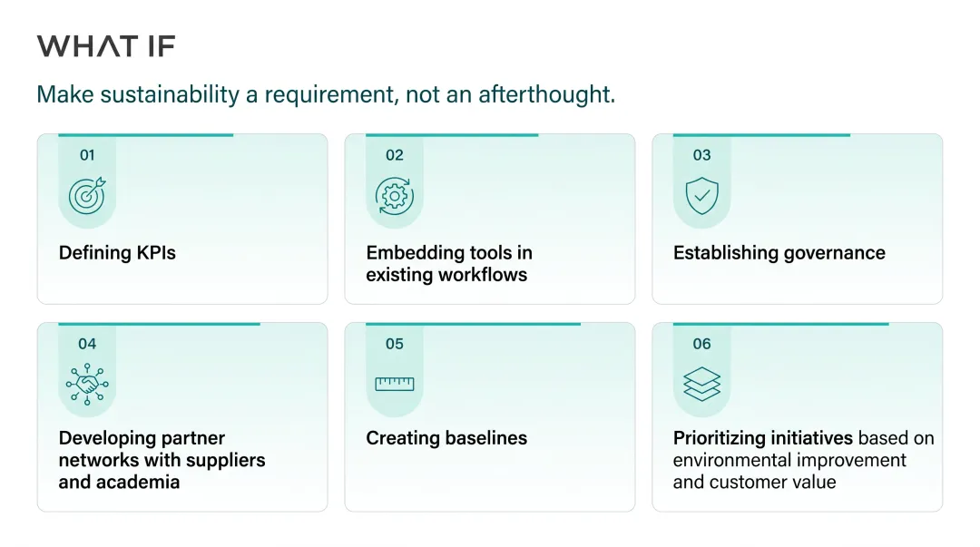
Task: Click the Prioritizing initiatives bold text
Action: (763, 437)
